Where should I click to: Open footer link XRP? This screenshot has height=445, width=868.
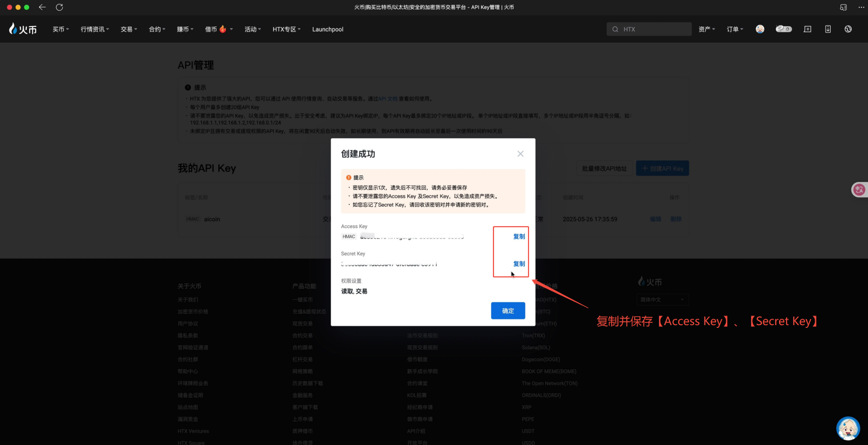(x=526, y=407)
